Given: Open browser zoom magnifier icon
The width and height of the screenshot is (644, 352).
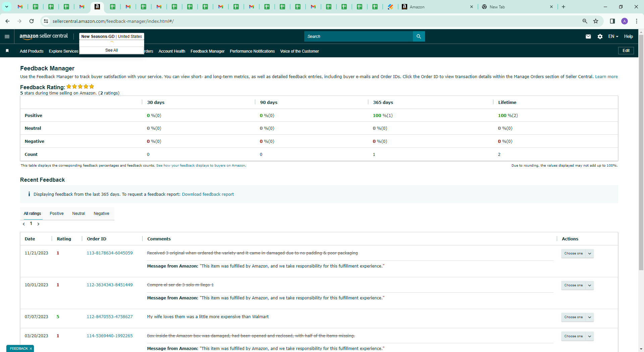Looking at the screenshot, I should (585, 21).
